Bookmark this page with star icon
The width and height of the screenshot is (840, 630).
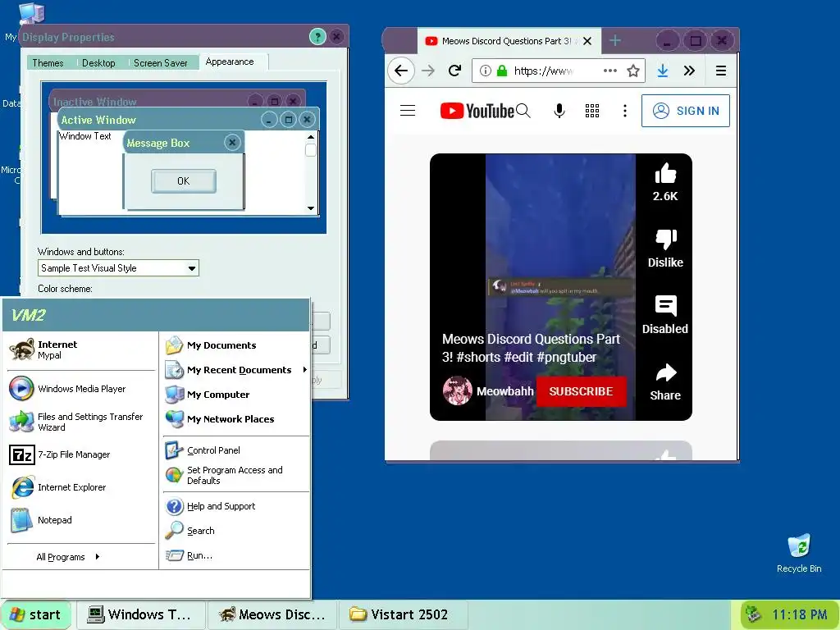click(633, 71)
